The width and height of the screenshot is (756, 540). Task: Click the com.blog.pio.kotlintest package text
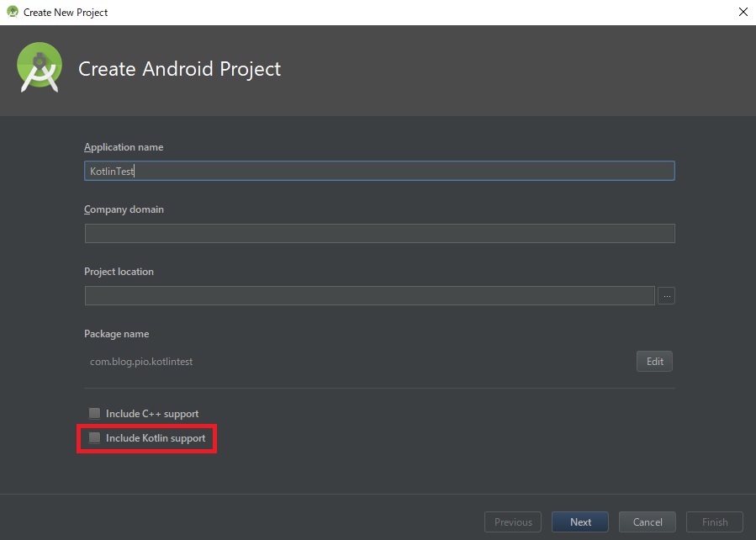coord(141,362)
